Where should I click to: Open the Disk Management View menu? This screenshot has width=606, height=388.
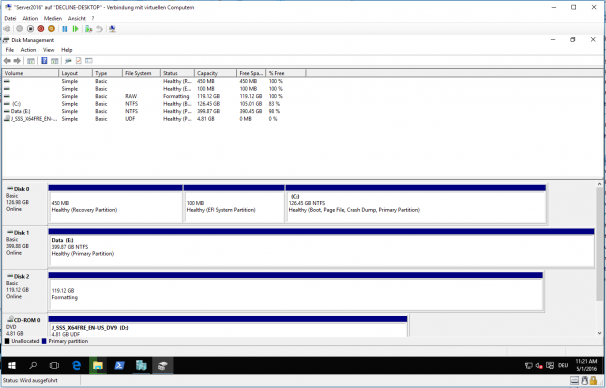pos(48,50)
